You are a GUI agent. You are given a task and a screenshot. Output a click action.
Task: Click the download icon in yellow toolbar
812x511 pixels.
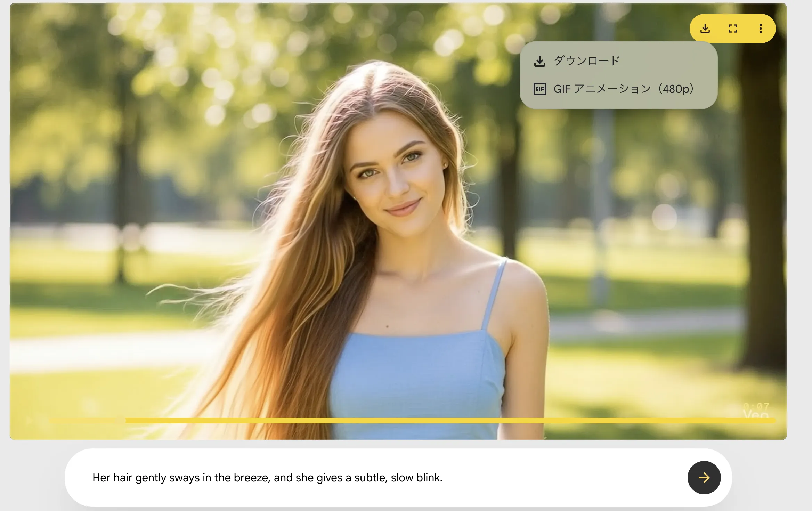705,29
